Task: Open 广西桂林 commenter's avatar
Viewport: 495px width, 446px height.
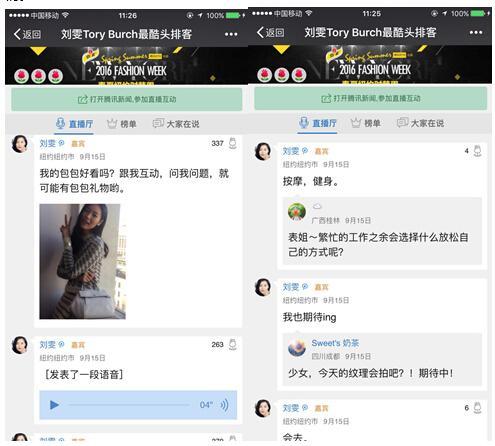Action: [297, 212]
